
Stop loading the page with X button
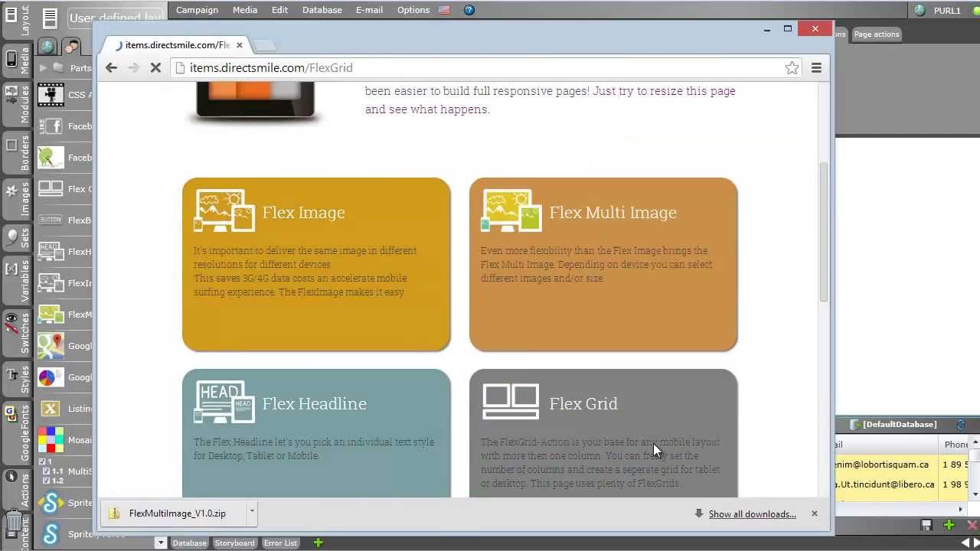tap(155, 68)
